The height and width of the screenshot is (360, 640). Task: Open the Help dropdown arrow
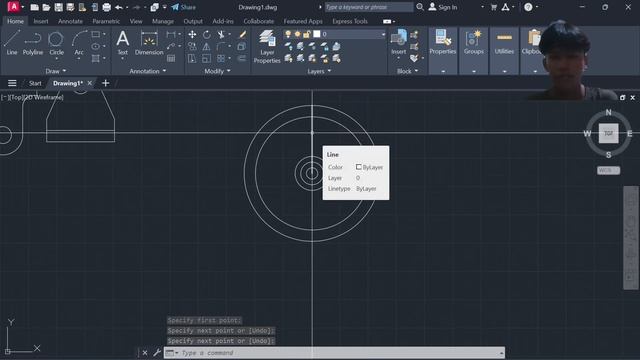click(537, 7)
